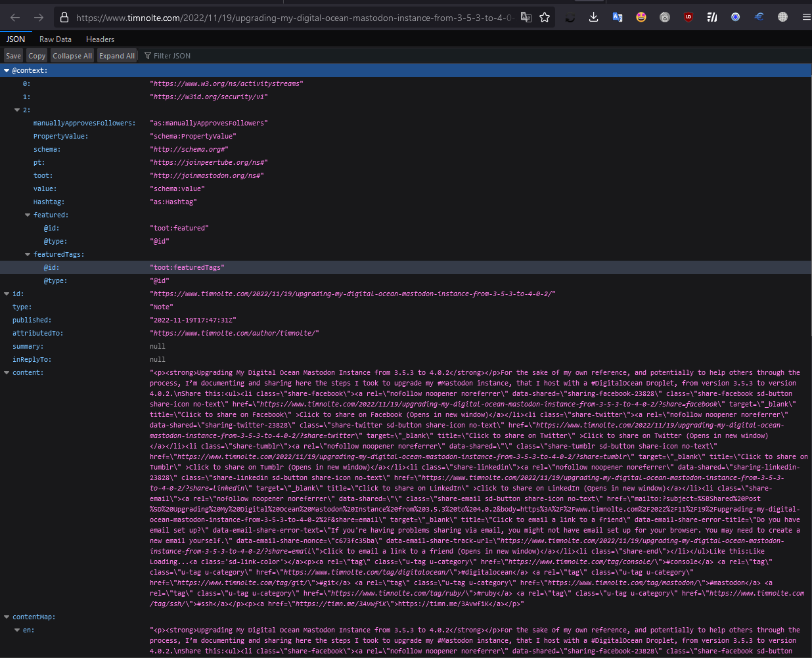
Task: Open the uBlock Origin extension icon
Action: tap(688, 18)
